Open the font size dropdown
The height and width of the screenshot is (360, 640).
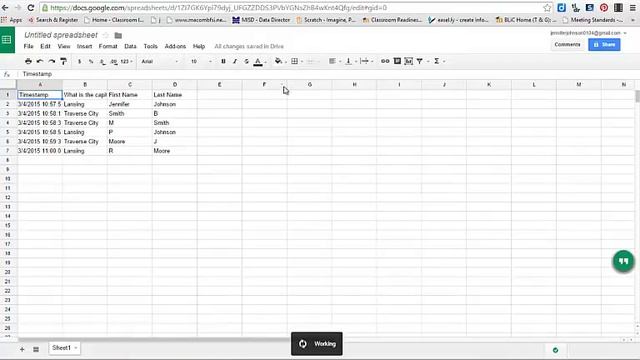(201, 61)
